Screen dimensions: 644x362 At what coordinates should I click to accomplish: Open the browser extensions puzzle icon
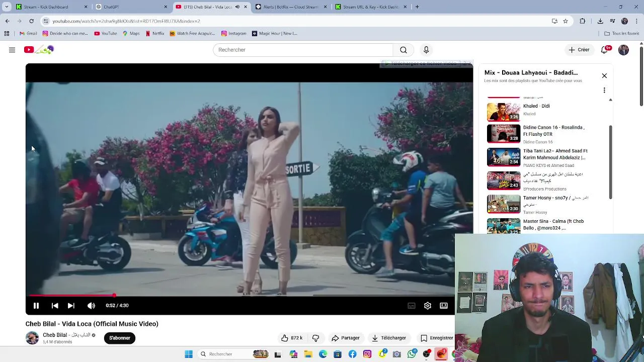tap(583, 21)
